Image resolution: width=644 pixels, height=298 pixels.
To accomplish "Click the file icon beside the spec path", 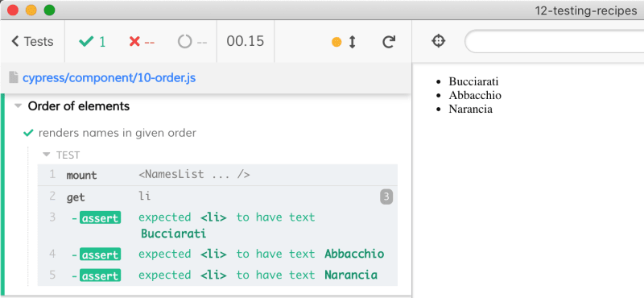I will pos(14,77).
